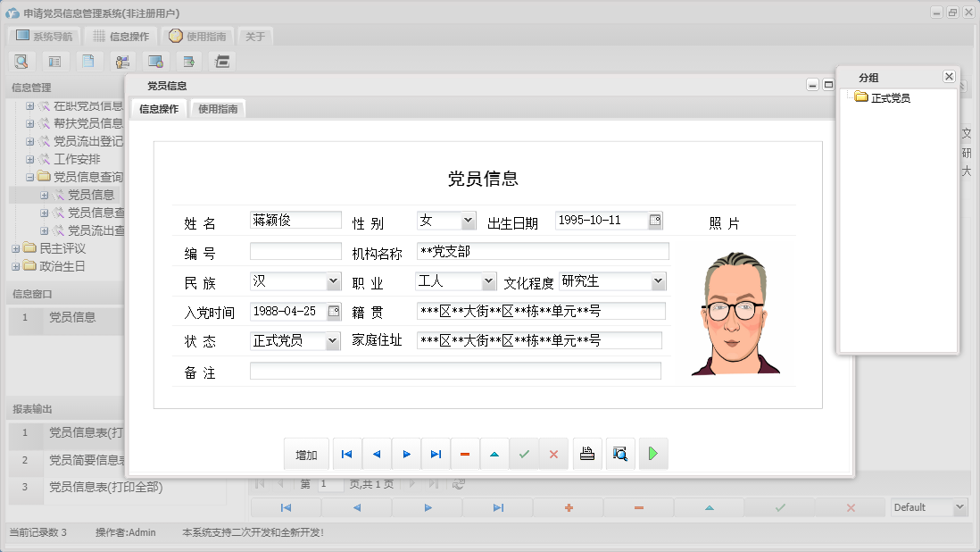980x552 pixels.
Task: Click the first record navigation icon
Action: pos(346,454)
